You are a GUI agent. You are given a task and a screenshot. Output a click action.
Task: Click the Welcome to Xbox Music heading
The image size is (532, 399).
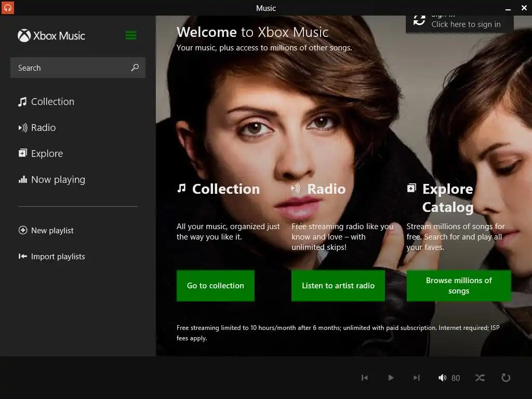coord(253,32)
